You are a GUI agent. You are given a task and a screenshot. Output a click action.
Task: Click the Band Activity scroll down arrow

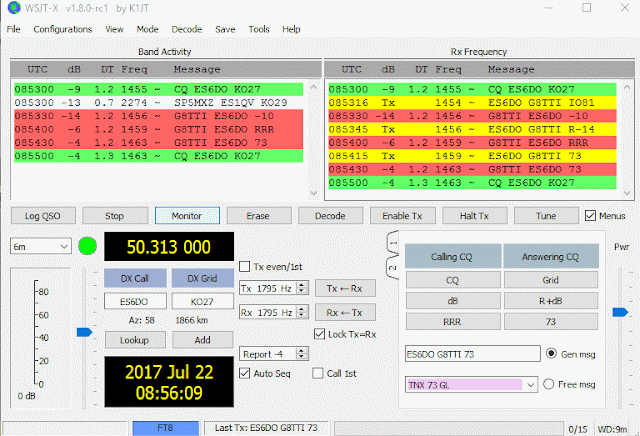pos(313,193)
